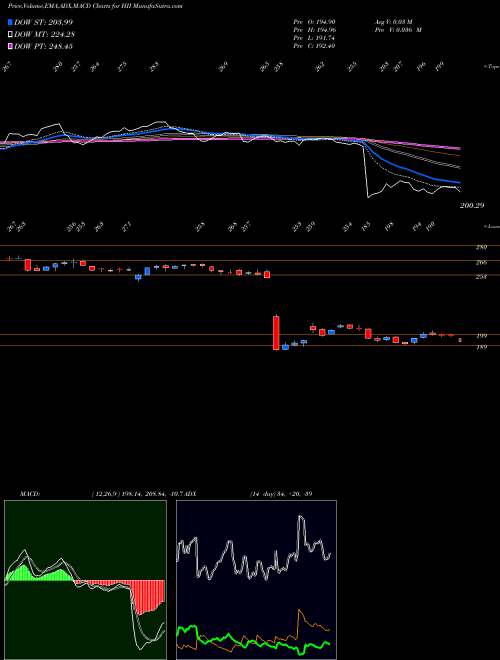This screenshot has height=660, width=500.
Task: Select the 'DOW PT: 248.45' legend label
Action: 44,46
